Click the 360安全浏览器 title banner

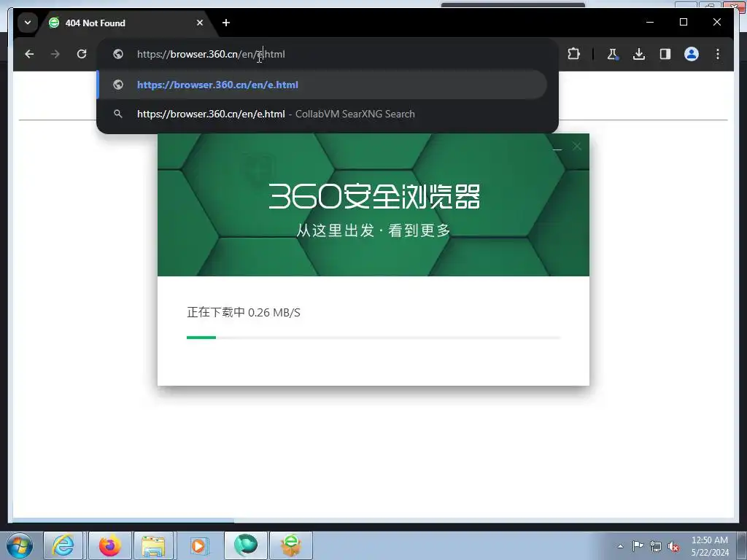[x=374, y=196]
